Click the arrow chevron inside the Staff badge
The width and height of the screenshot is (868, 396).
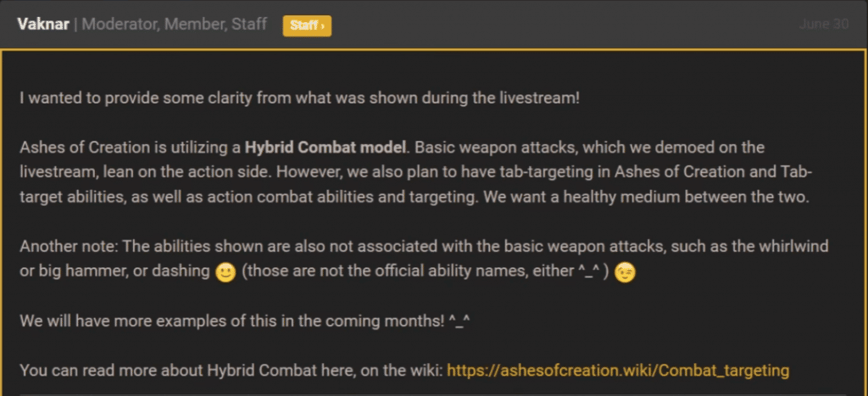click(x=323, y=25)
